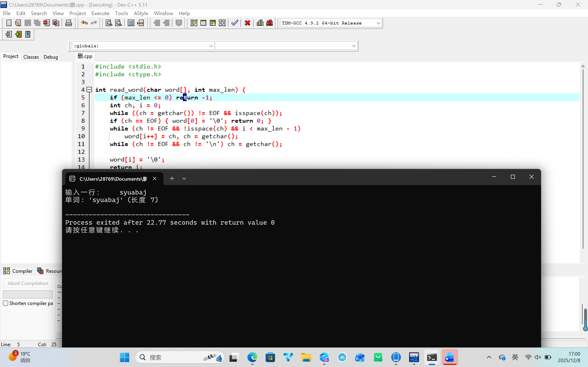The image size is (588, 367).
Task: Click the Undo arrow icon
Action: coord(84,23)
